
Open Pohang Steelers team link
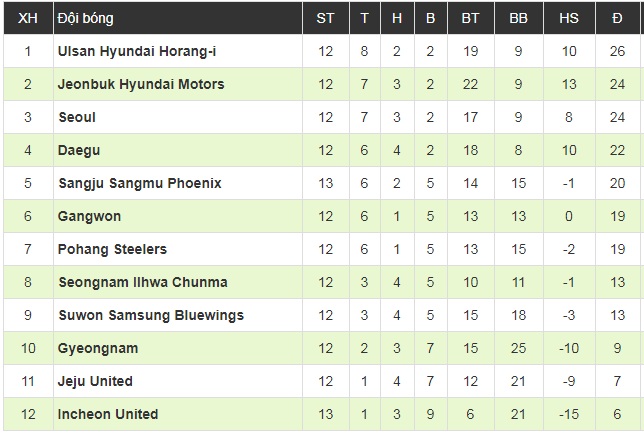112,249
